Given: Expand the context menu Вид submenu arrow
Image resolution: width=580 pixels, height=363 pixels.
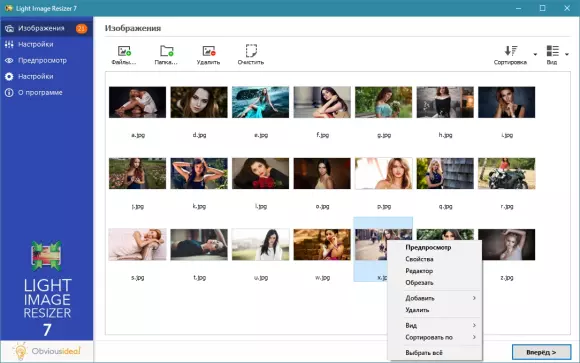Looking at the screenshot, I should [474, 325].
